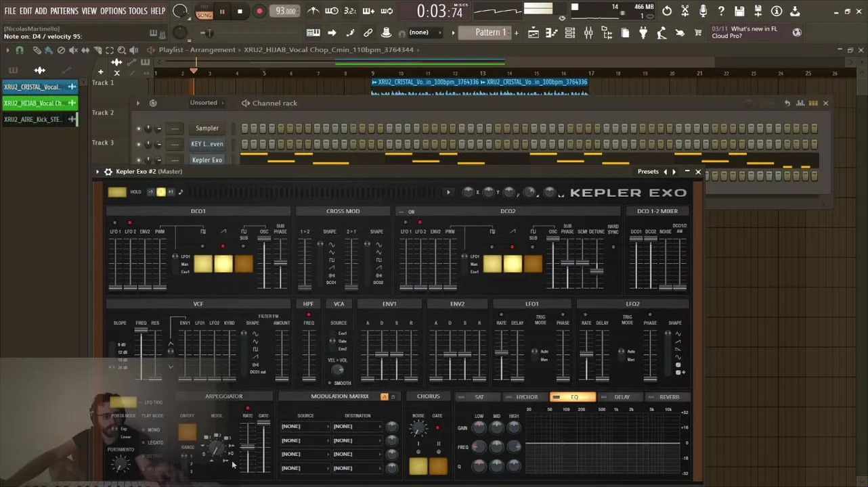Switch to the REVERB effect tab
868x487 pixels.
668,397
